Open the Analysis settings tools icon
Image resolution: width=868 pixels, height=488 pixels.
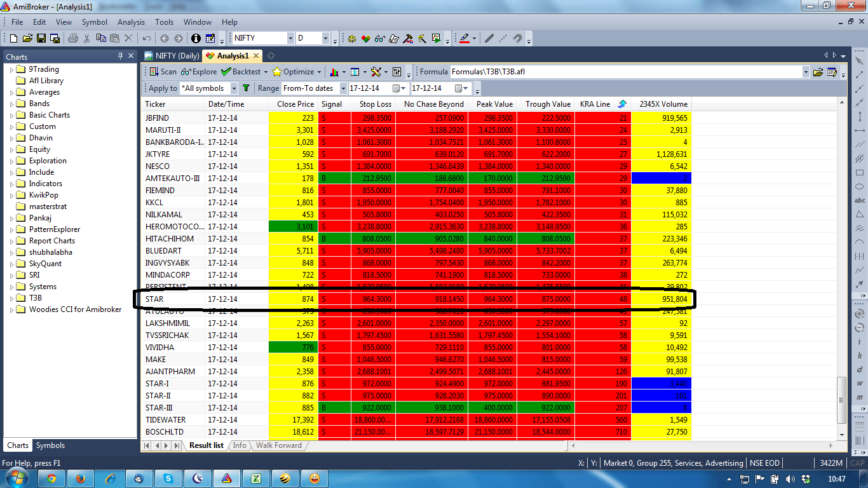[376, 72]
